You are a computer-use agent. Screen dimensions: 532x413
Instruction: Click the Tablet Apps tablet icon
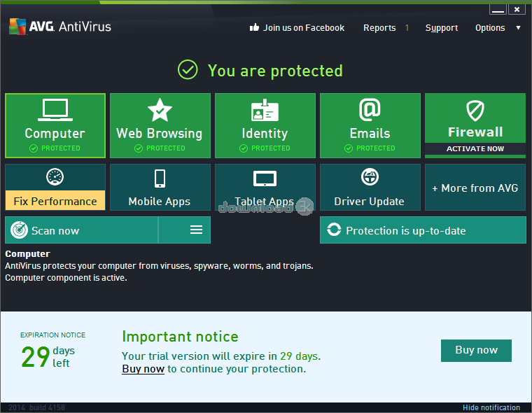265,178
